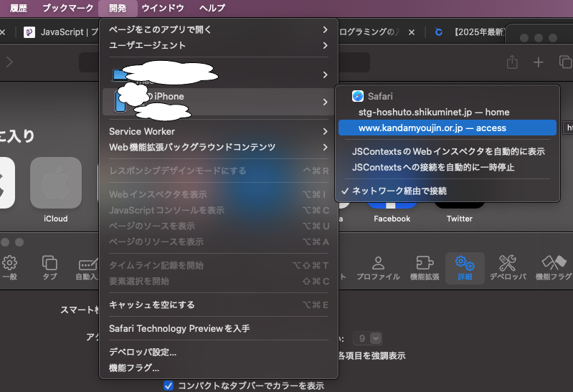573x392 pixels.
Task: Open the ヘルプ menu
Action: click(x=212, y=8)
